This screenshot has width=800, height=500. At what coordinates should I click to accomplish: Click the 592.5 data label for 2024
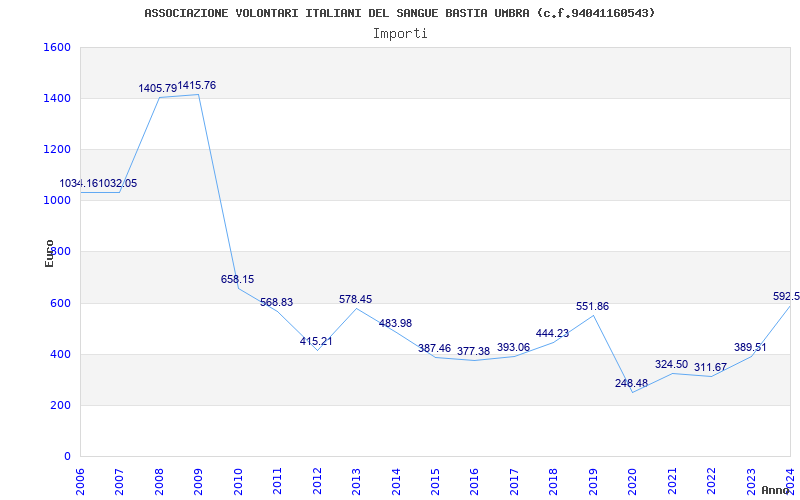(786, 297)
